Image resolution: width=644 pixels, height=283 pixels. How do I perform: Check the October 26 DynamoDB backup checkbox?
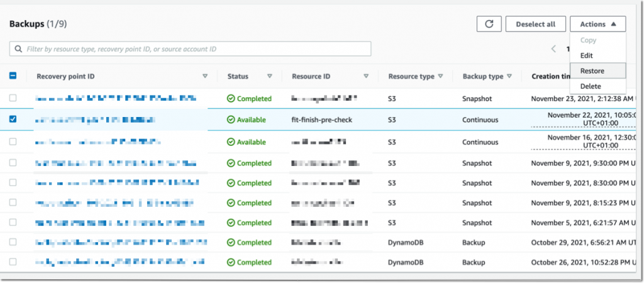13,262
